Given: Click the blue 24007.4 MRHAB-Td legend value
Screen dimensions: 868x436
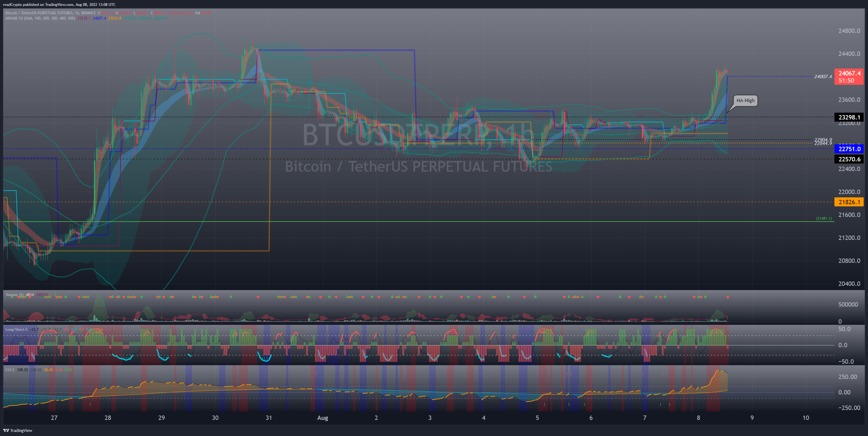Looking at the screenshot, I should 99,18.
